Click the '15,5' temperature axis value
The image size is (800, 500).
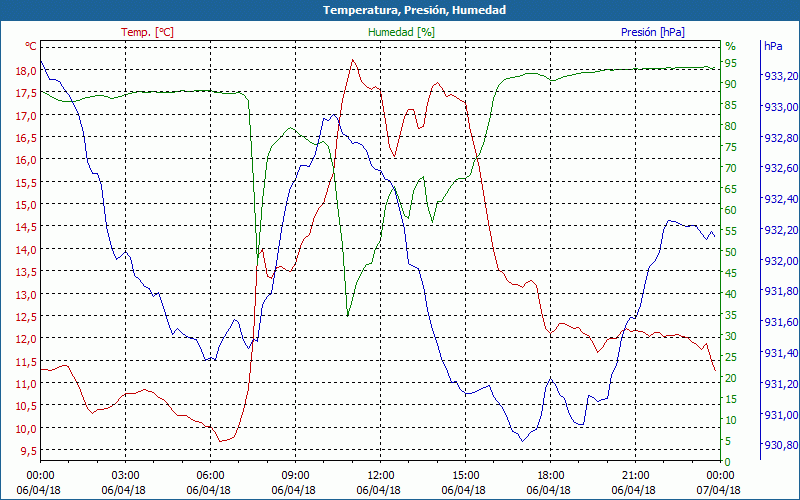[x=27, y=183]
